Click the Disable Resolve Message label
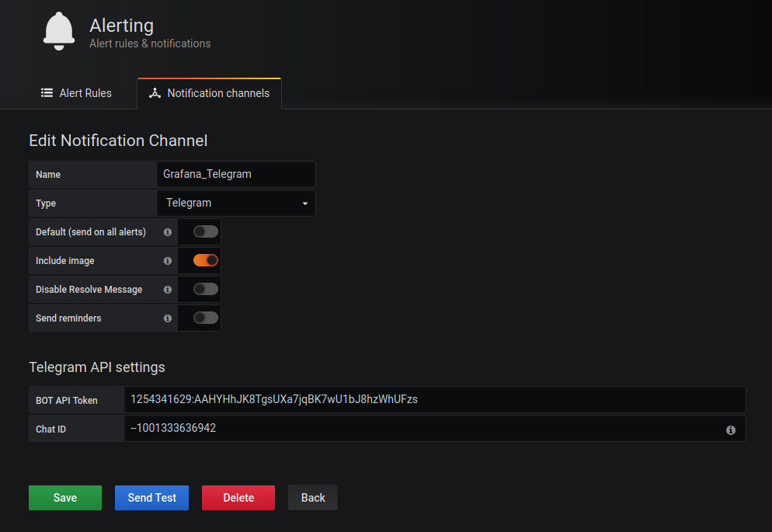Viewport: 772px width, 532px height. (89, 290)
